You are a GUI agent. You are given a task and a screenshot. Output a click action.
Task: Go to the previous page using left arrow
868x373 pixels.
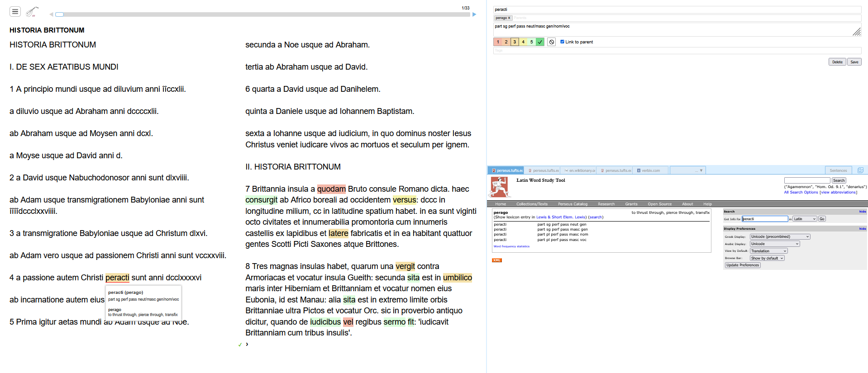point(51,14)
